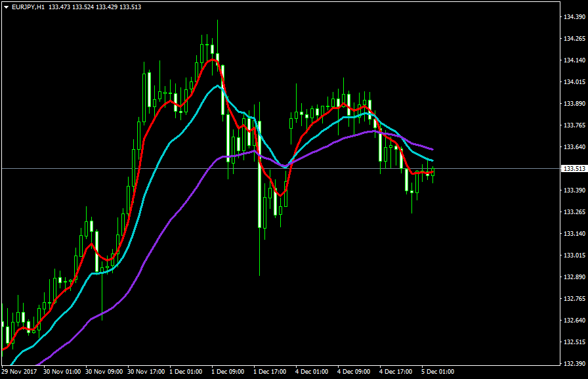Screen dimensions: 588x379
Task: Click the 133.140 price scale label
Action: (574, 234)
